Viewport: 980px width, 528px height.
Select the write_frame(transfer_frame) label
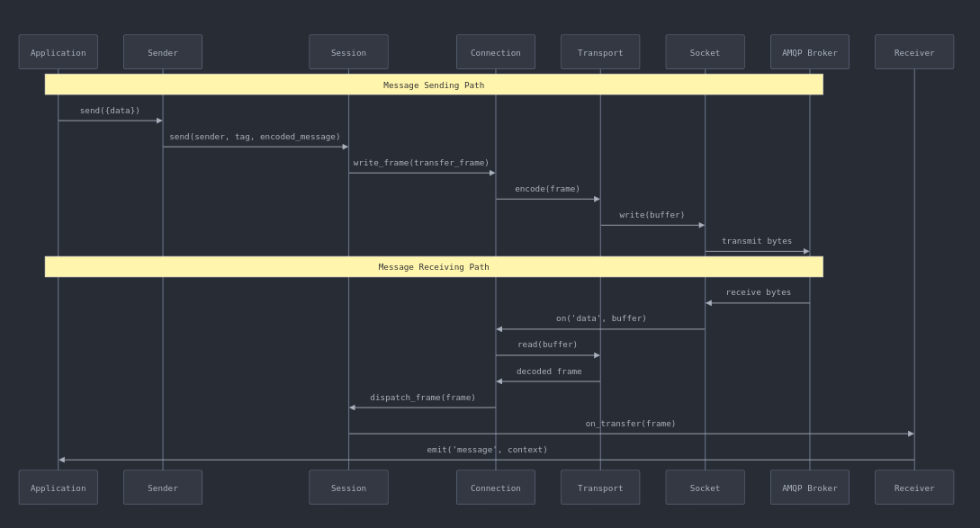[421, 163]
